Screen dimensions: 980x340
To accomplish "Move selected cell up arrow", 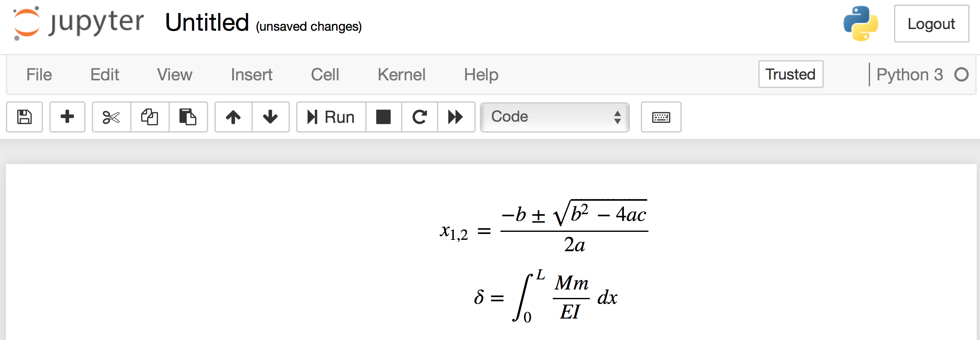I will coord(233,117).
